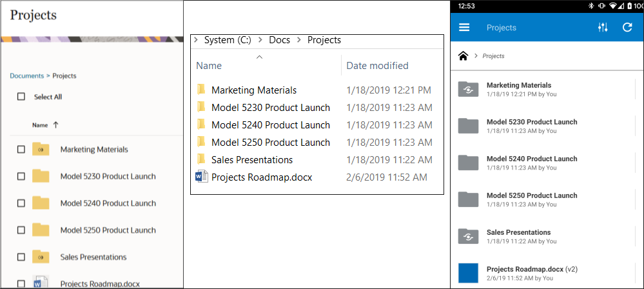
Task: Open Model 5250 Product Launch in Explorer
Action: pos(270,143)
